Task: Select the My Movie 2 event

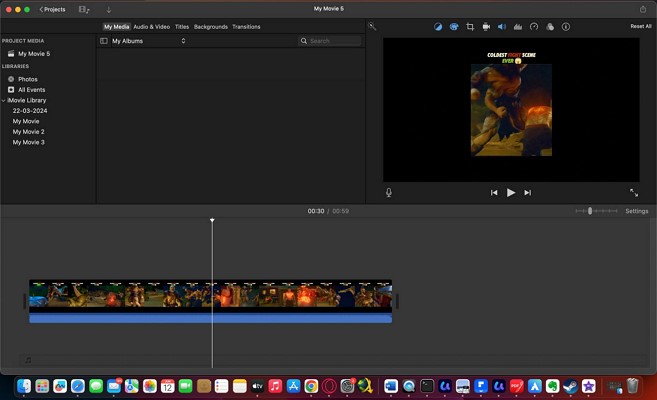Action: [28, 132]
